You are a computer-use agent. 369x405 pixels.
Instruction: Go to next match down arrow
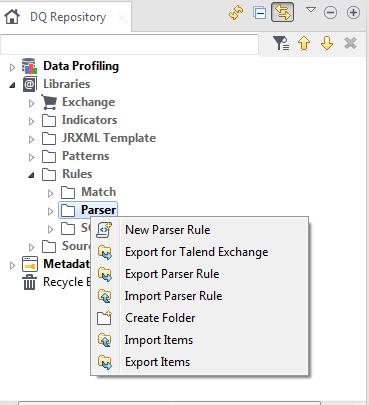(x=327, y=43)
